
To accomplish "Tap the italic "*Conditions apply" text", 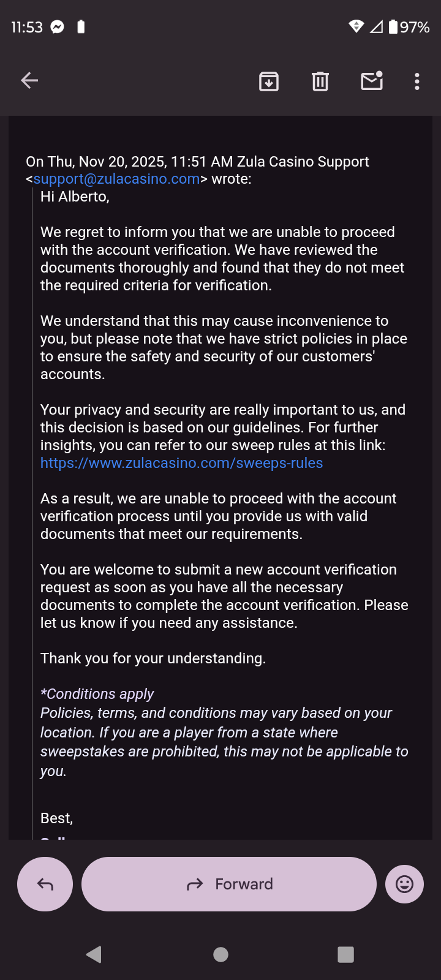I will point(97,694).
